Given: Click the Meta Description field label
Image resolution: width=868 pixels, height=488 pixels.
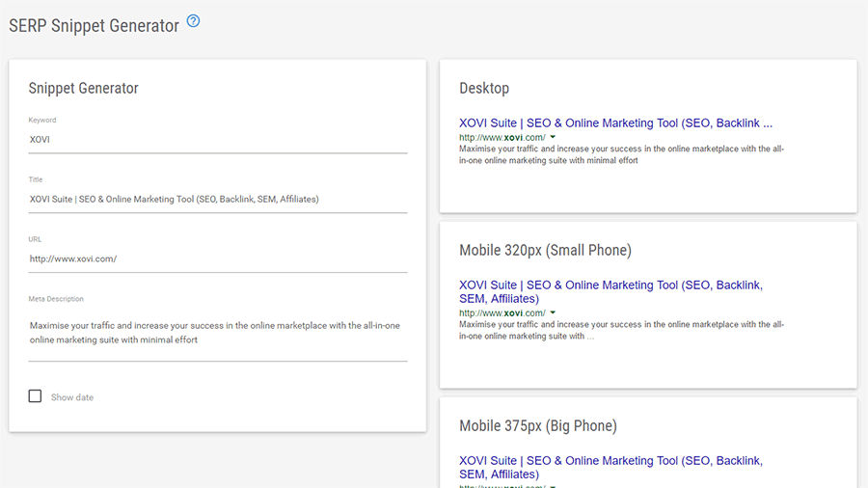Looking at the screenshot, I should tap(56, 299).
